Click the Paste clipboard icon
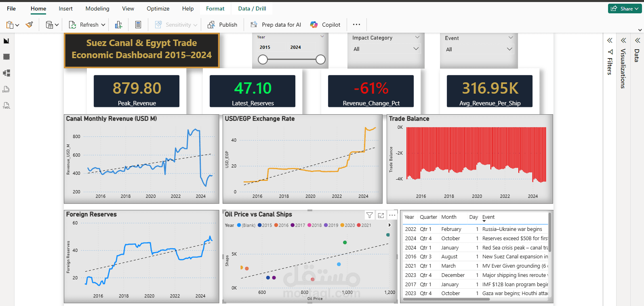The image size is (644, 306). pyautogui.click(x=10, y=25)
